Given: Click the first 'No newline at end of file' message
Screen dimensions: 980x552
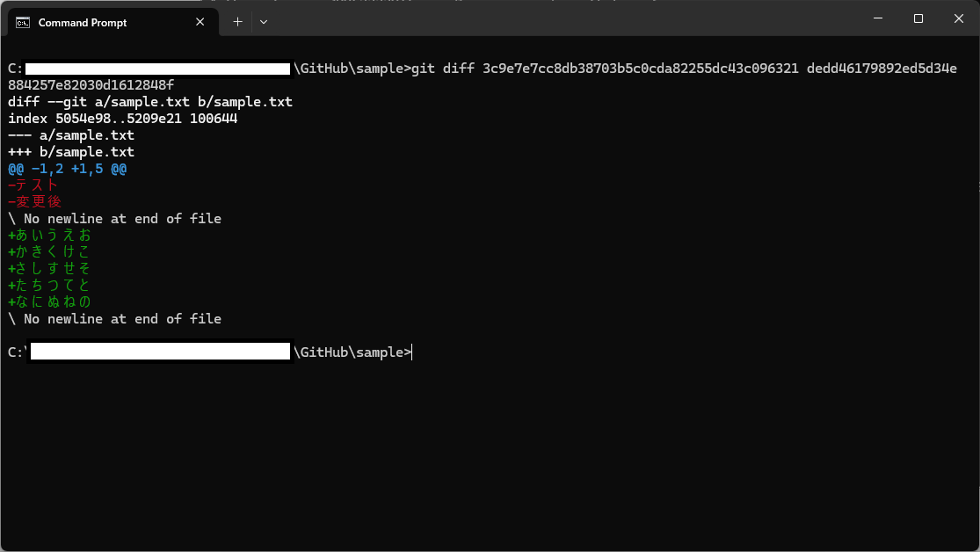Looking at the screenshot, I should [114, 218].
